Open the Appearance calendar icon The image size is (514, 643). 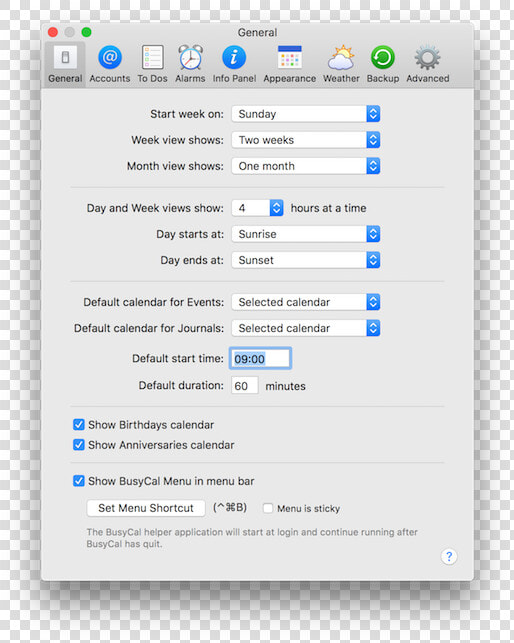(290, 57)
